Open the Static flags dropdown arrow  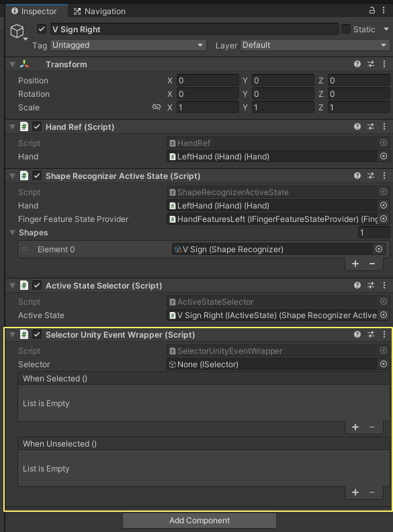click(x=386, y=29)
